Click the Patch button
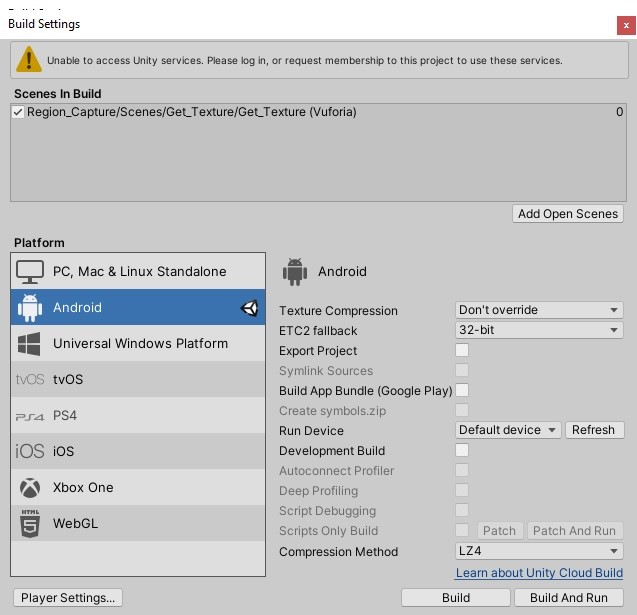637x615 pixels. [499, 531]
